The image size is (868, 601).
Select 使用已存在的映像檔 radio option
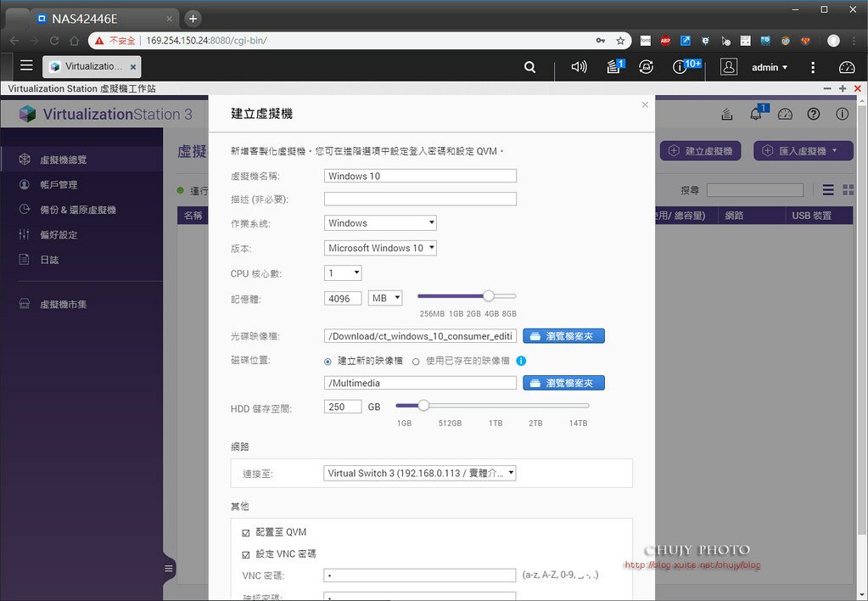pos(416,362)
